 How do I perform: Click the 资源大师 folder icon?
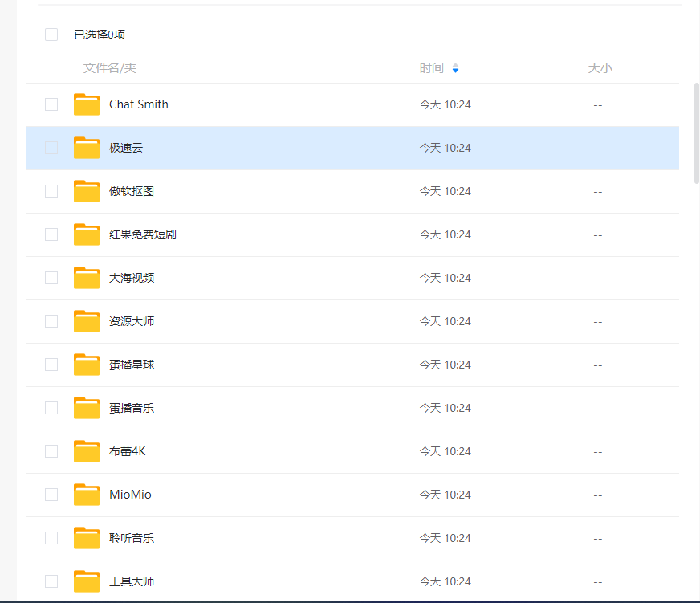pyautogui.click(x=87, y=321)
